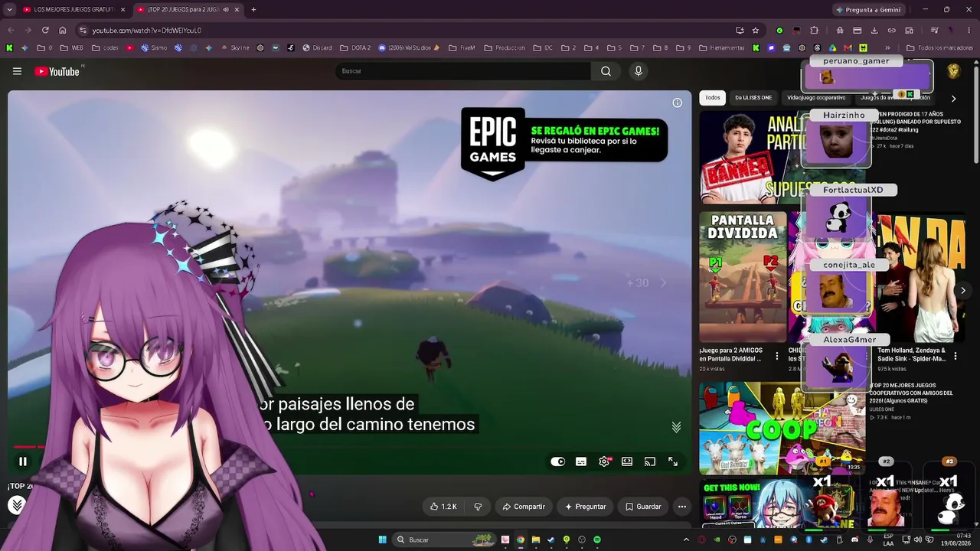Open the video info card icon

(x=677, y=103)
